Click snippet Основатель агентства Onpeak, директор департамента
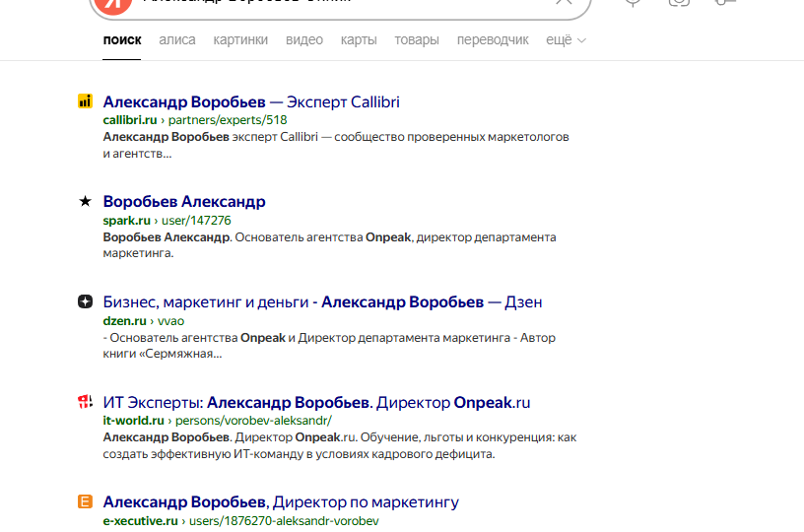The image size is (804, 532). pos(395,237)
